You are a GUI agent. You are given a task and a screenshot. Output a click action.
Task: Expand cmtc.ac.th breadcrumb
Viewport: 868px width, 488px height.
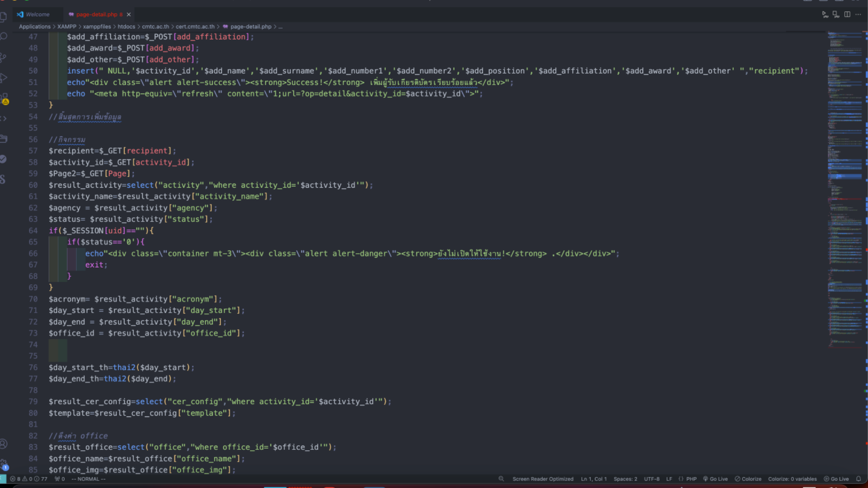click(156, 26)
